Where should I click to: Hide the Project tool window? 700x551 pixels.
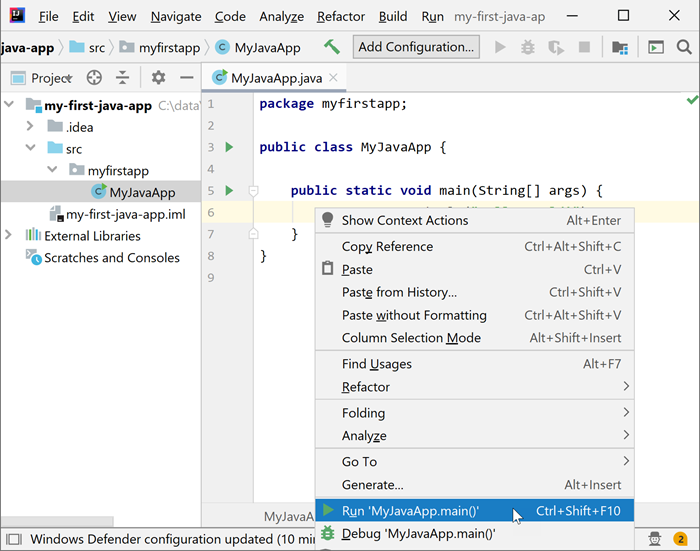point(186,78)
